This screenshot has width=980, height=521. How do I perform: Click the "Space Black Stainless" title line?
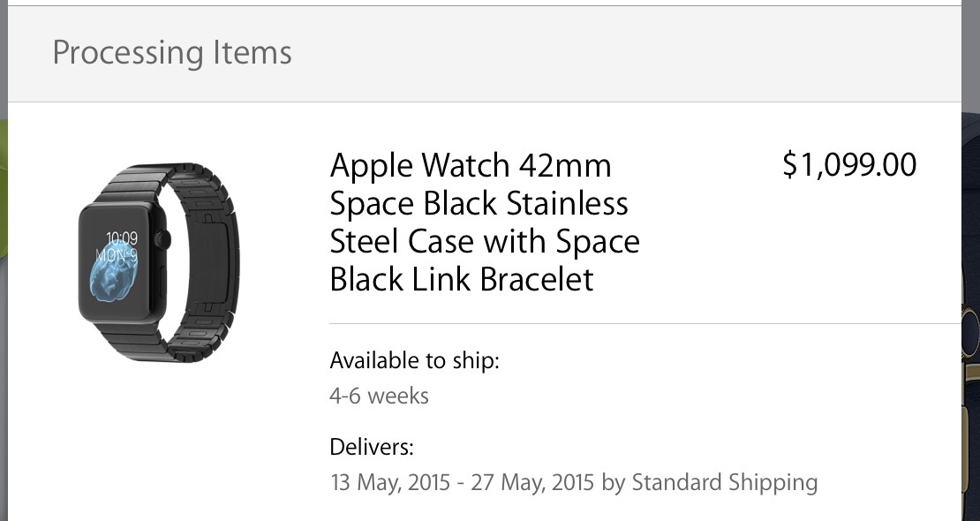click(x=479, y=203)
